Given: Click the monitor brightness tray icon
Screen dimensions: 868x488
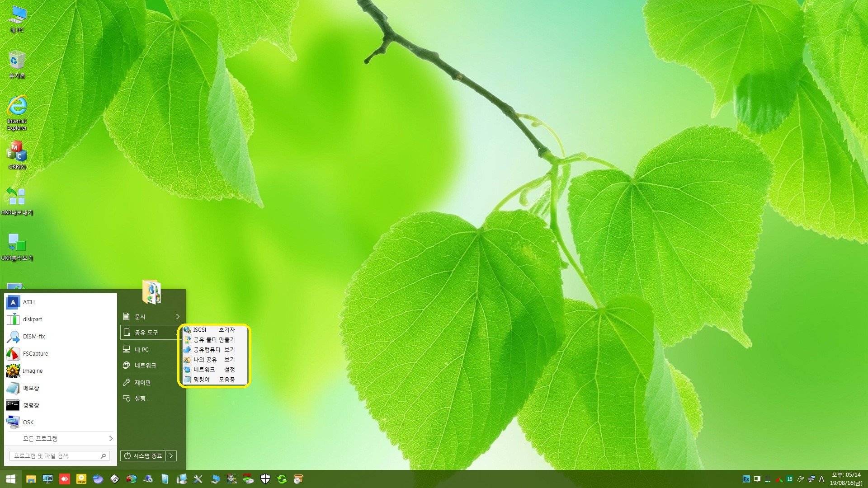Looking at the screenshot, I should click(757, 479).
